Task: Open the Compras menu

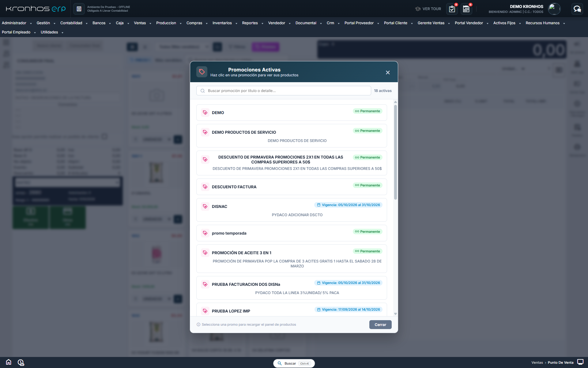Action: [x=197, y=23]
